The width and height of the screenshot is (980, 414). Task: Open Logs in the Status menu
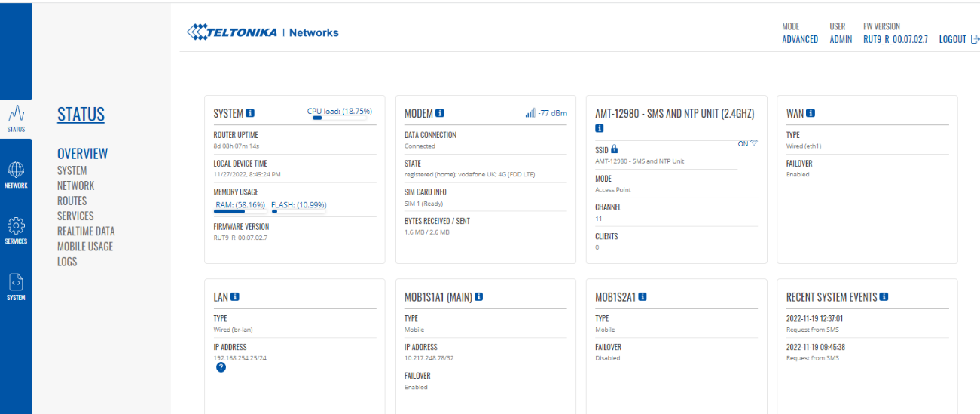point(67,262)
